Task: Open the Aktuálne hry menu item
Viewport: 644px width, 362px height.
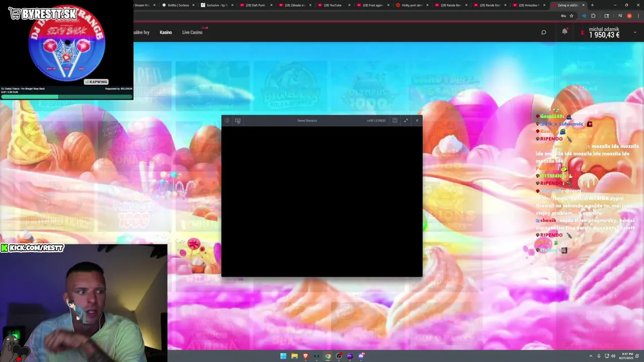Action: pyautogui.click(x=141, y=32)
